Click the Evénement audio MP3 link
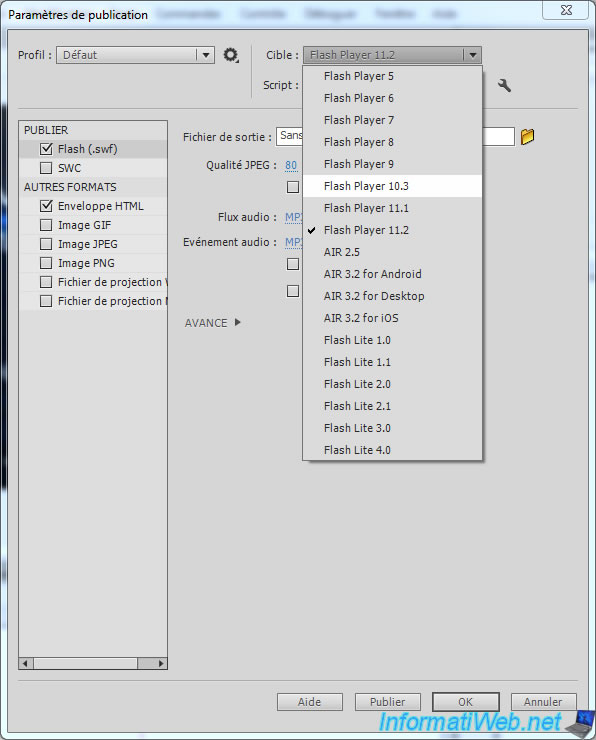 [293, 242]
